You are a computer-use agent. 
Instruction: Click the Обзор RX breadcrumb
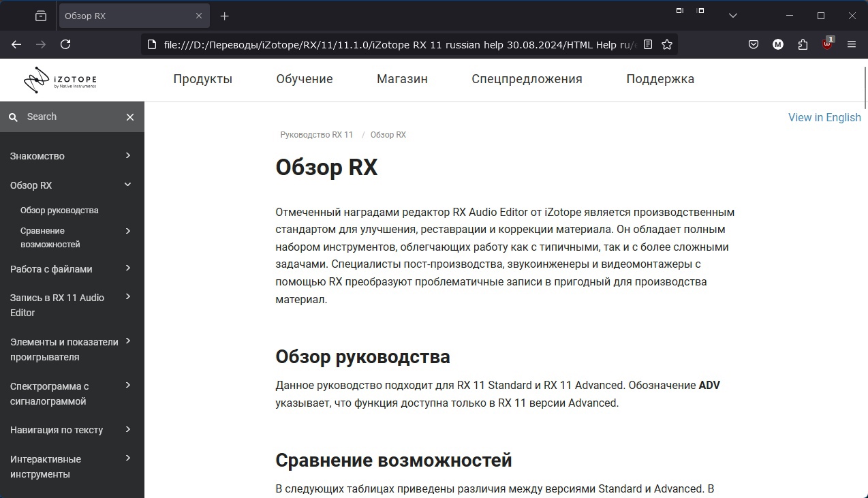pyautogui.click(x=388, y=135)
